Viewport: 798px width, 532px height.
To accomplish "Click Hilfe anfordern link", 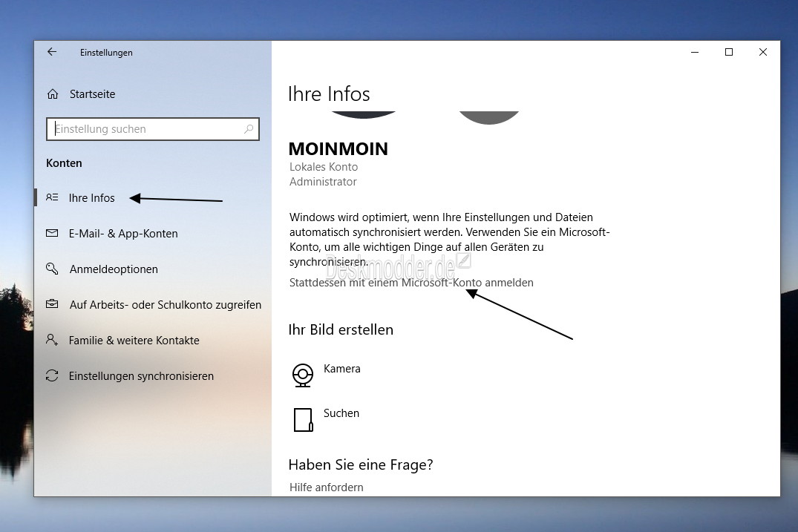I will 326,487.
